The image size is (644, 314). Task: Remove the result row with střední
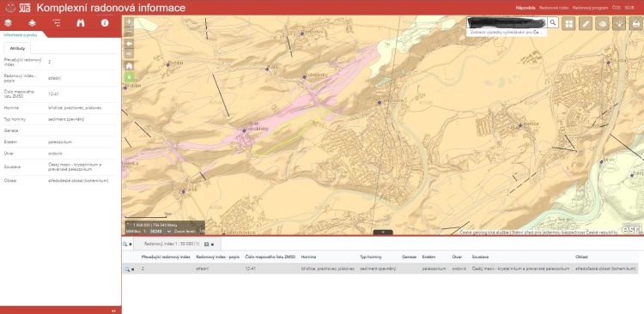[x=132, y=269]
